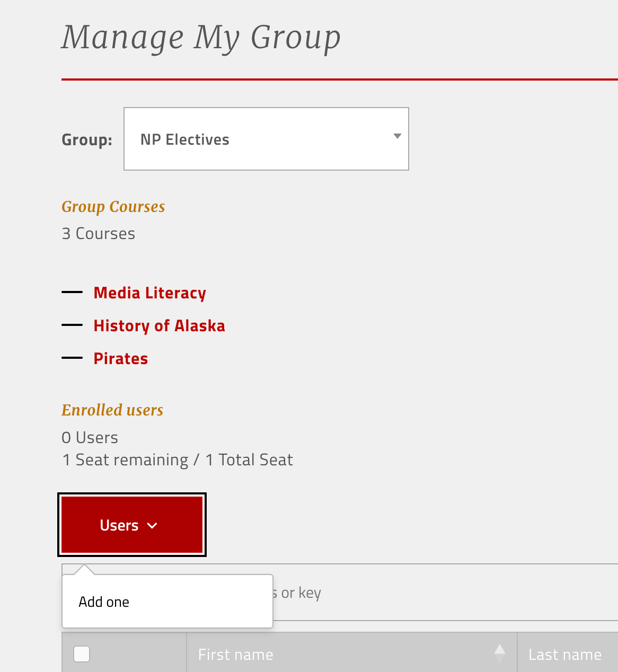Toggle the red Users dropdown button
This screenshot has width=618, height=672.
[132, 525]
